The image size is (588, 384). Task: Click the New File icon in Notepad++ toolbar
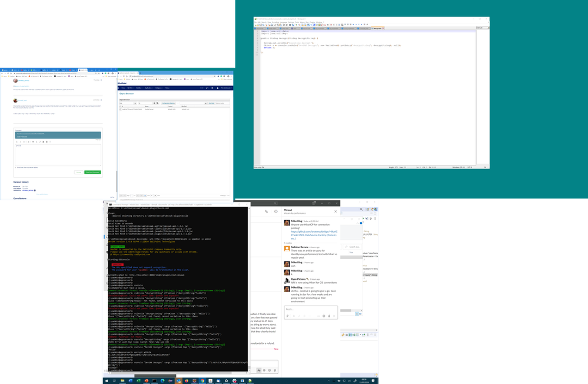pos(256,25)
